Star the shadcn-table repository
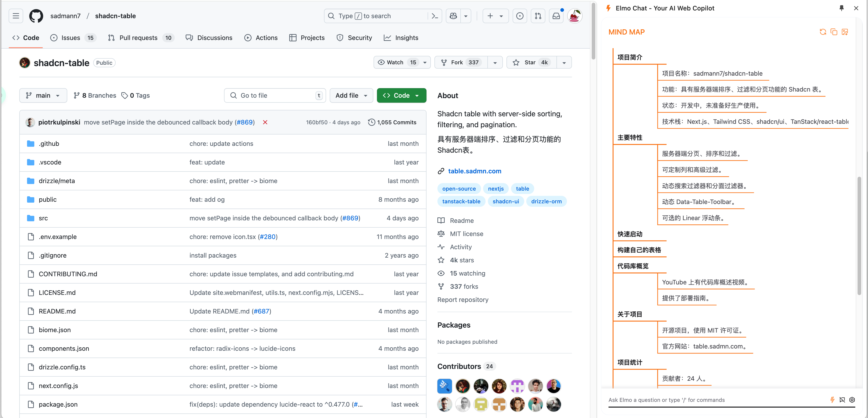The height and width of the screenshot is (418, 868). pyautogui.click(x=532, y=62)
